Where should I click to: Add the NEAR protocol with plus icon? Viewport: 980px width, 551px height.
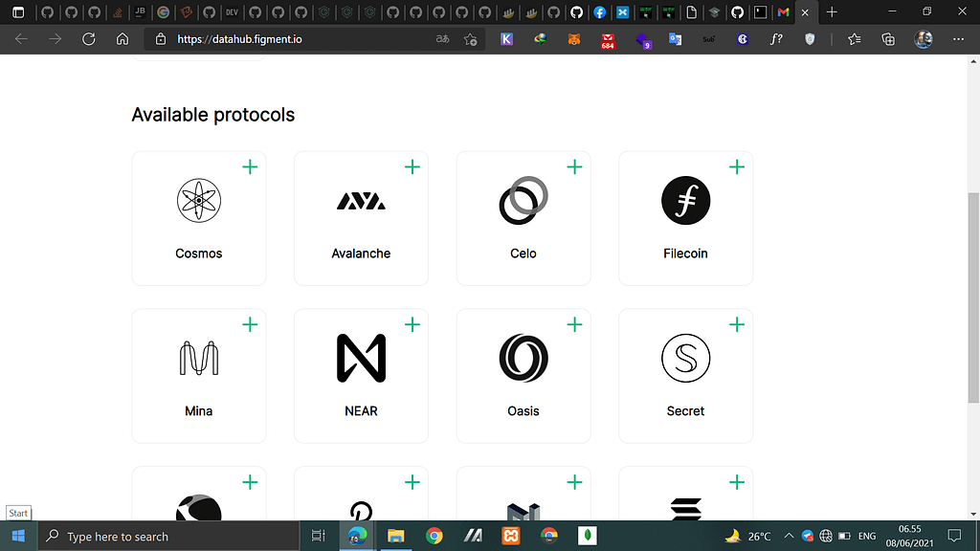[x=412, y=324]
